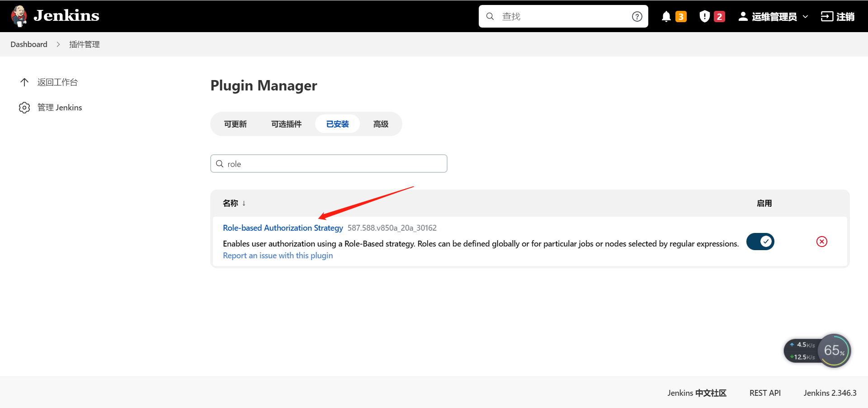Open the security warnings shield icon
The width and height of the screenshot is (868, 408).
tap(704, 17)
